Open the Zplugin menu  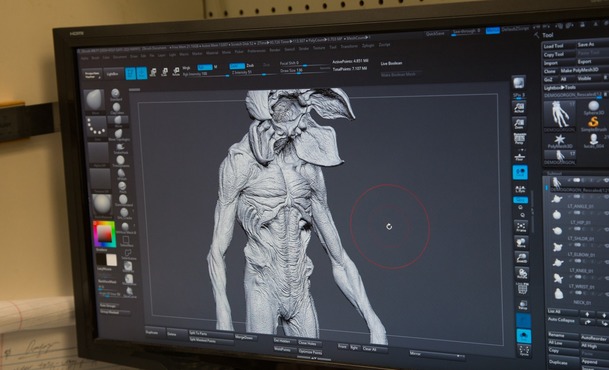(368, 46)
